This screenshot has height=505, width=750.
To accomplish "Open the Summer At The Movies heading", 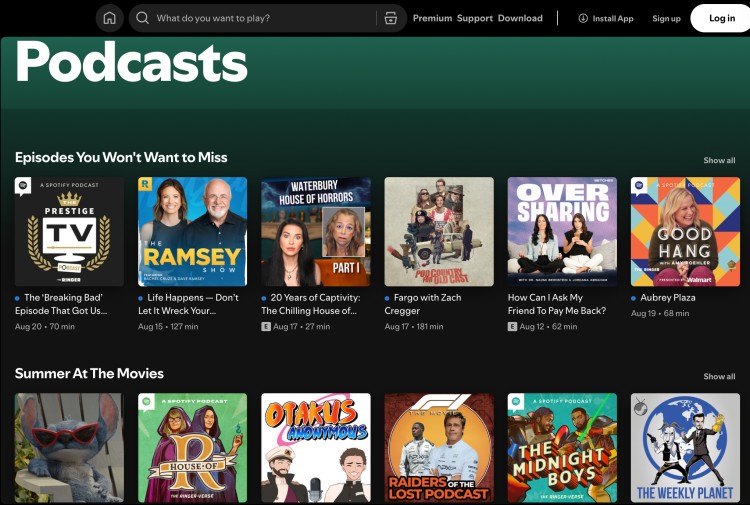I will coord(89,373).
